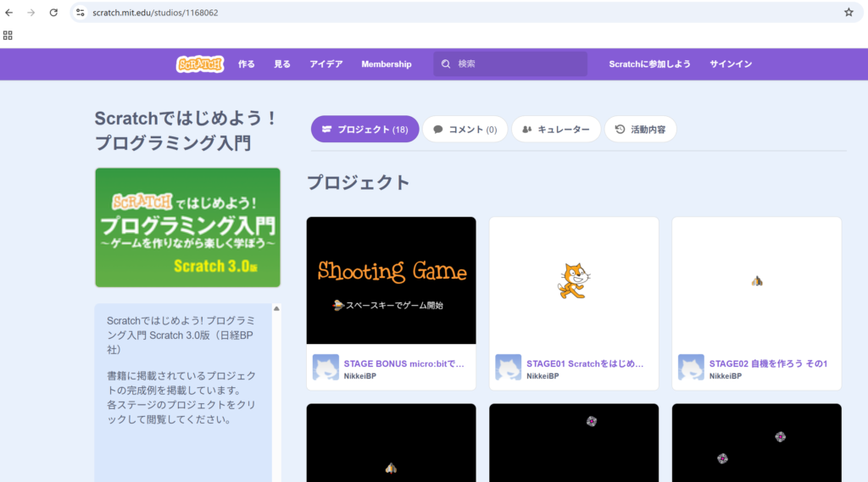
Task: Open the 作る menu item
Action: click(247, 64)
